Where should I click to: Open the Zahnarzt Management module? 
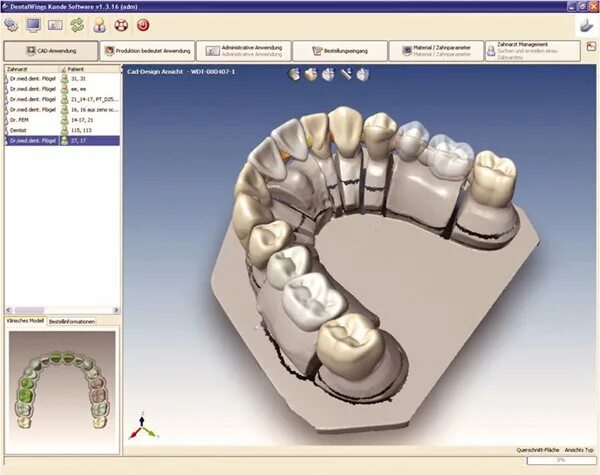[533, 51]
